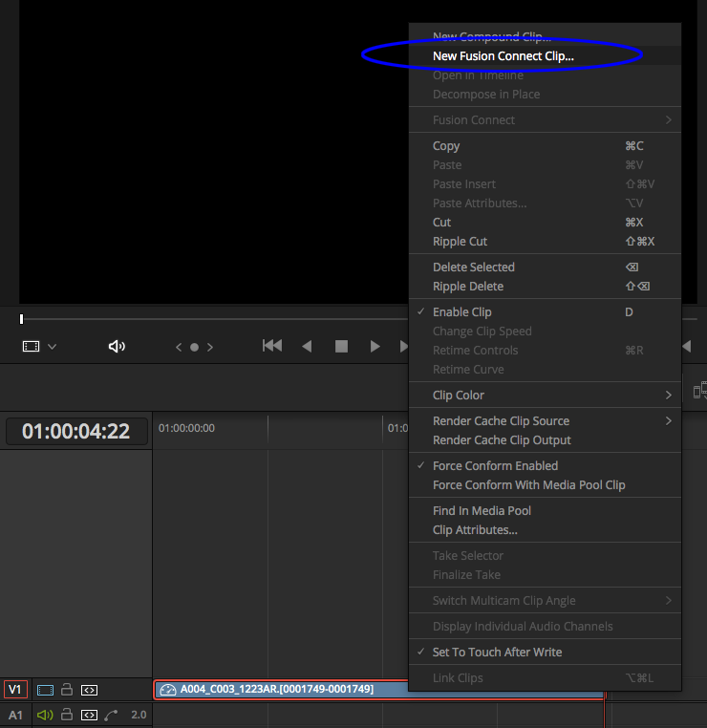Lock the V1 video track
The width and height of the screenshot is (707, 728).
(x=67, y=689)
